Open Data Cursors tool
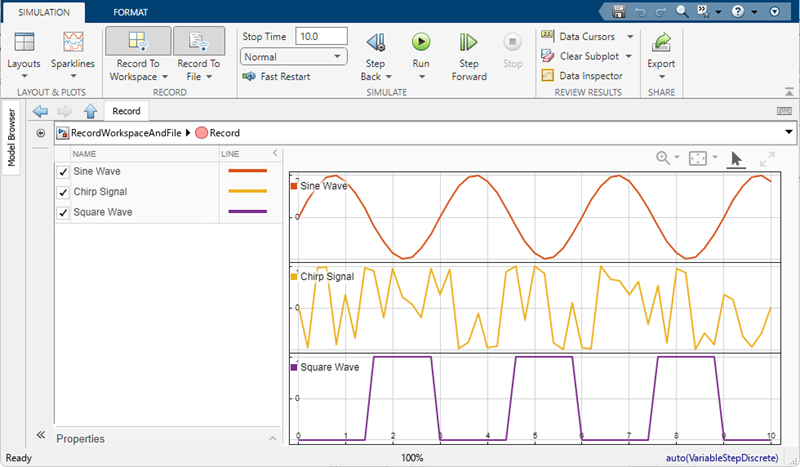The width and height of the screenshot is (800, 467). click(581, 36)
